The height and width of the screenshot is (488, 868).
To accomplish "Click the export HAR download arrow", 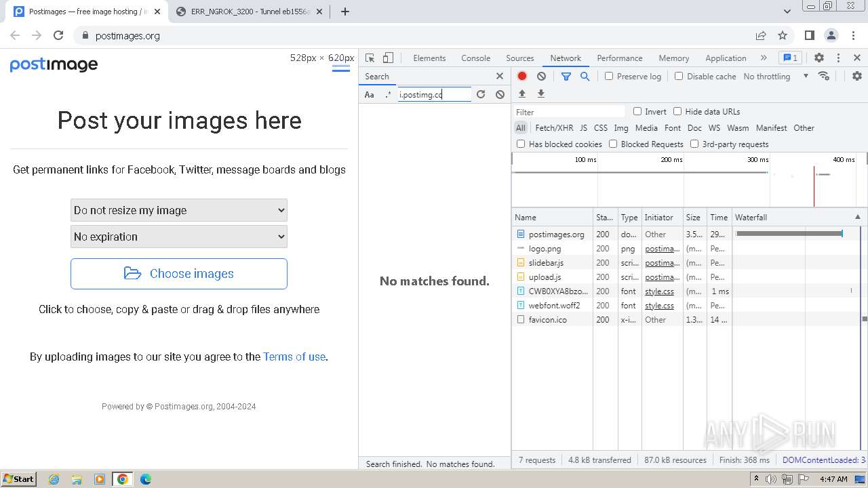I will coord(541,94).
